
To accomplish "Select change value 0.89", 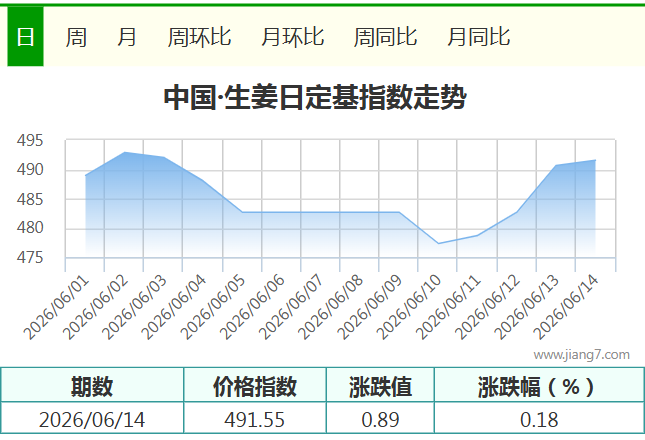I will 380,420.
